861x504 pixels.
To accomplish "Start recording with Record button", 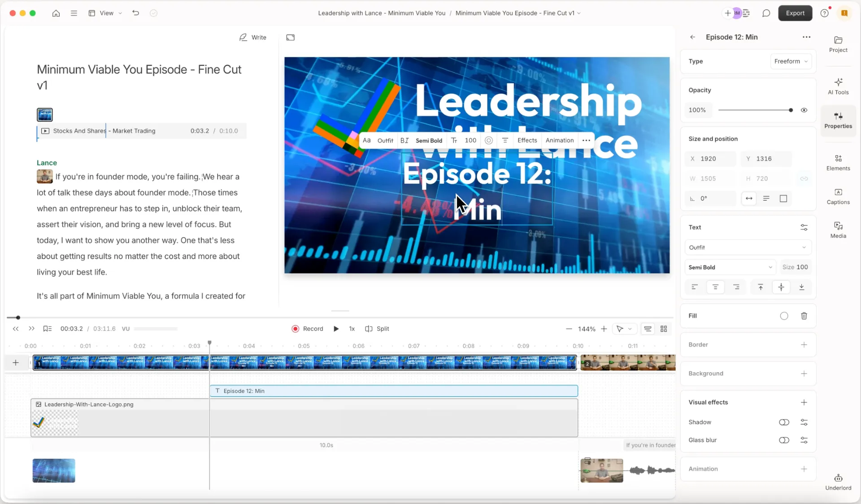I will (x=308, y=329).
